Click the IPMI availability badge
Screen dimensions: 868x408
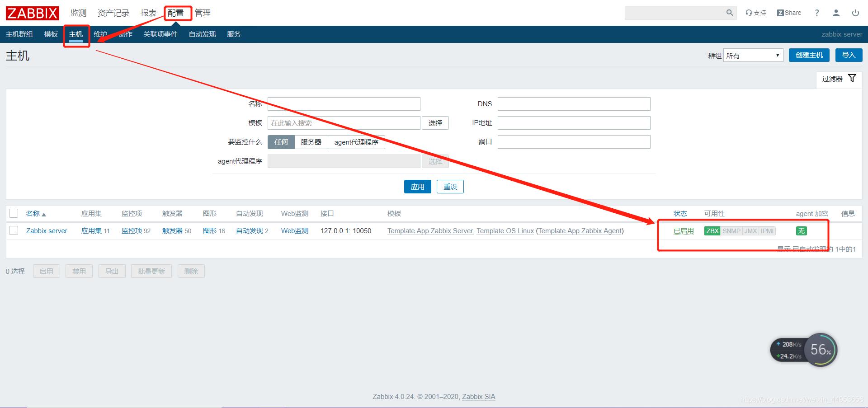click(767, 231)
